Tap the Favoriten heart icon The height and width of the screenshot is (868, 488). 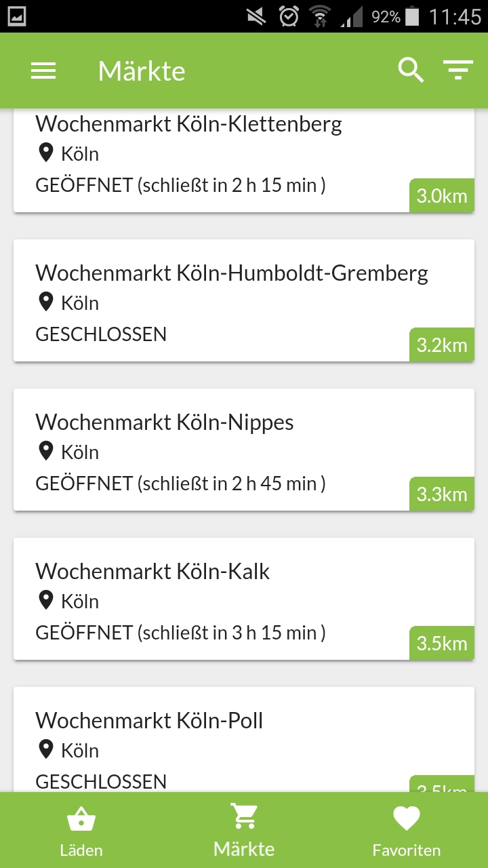(x=407, y=819)
